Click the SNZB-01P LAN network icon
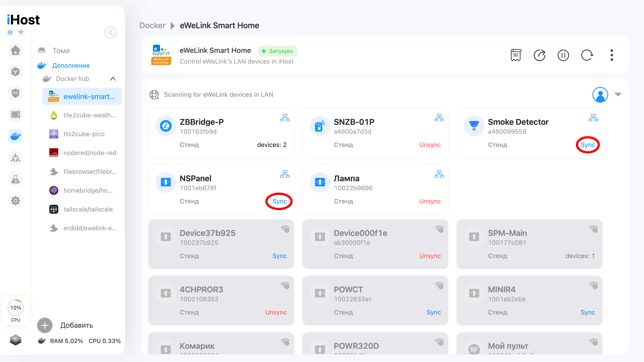This screenshot has width=644, height=362. pos(439,118)
